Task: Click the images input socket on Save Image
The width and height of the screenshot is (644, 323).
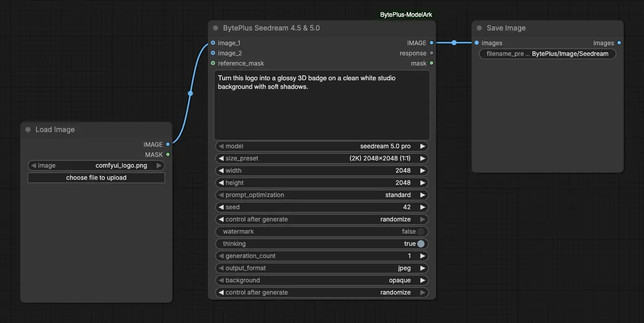Action: tap(477, 43)
